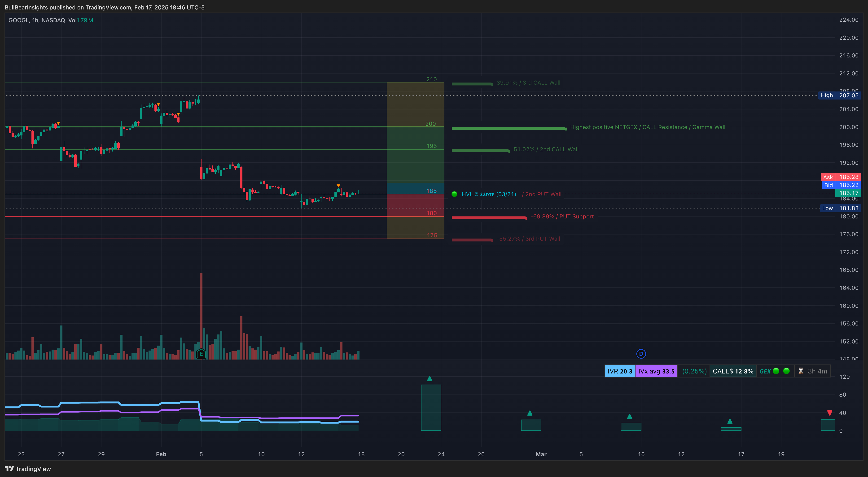Screen dimensions: 868x477
Task: Click the green 185.17 last price tag
Action: pos(848,193)
